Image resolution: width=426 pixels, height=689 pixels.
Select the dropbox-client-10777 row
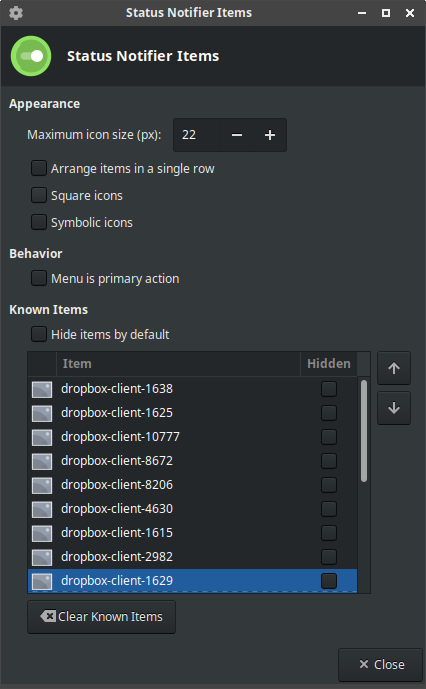(193, 437)
